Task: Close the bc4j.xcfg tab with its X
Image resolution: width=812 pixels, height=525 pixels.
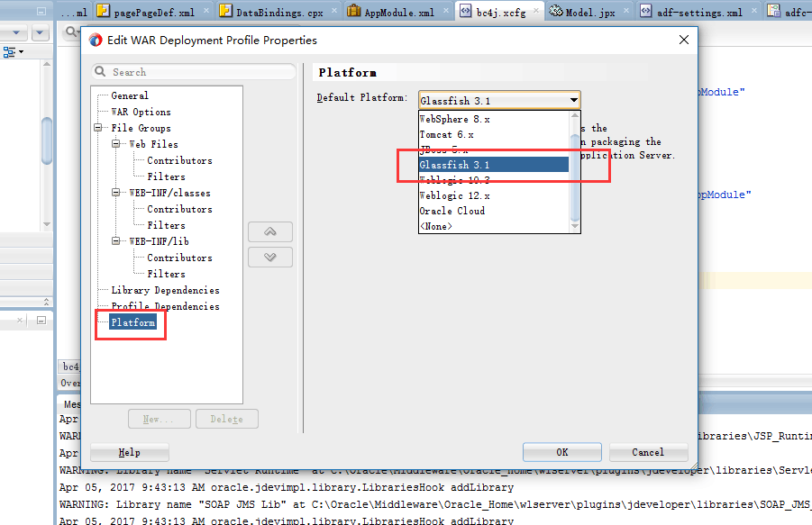Action: [536, 10]
